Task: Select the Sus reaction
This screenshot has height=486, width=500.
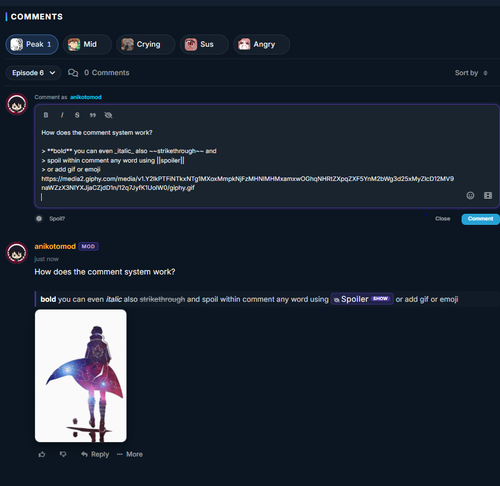Action: pyautogui.click(x=204, y=44)
